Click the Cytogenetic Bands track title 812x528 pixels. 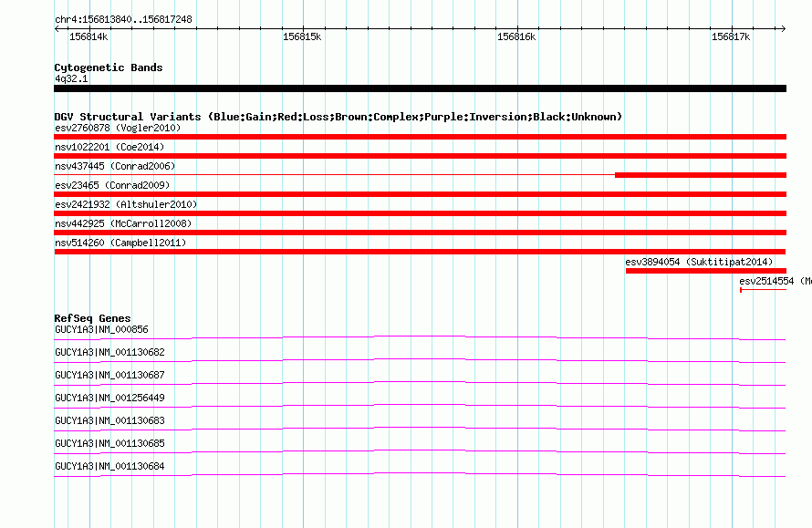pos(109,67)
